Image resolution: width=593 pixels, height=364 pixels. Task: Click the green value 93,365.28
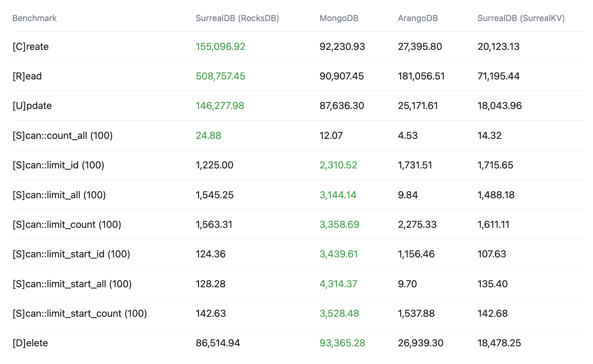342,343
